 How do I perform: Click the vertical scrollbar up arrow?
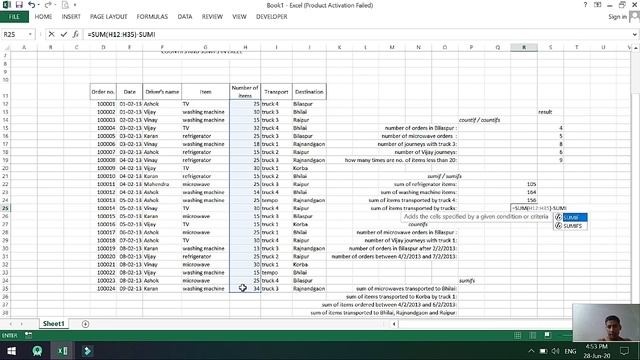click(x=636, y=48)
